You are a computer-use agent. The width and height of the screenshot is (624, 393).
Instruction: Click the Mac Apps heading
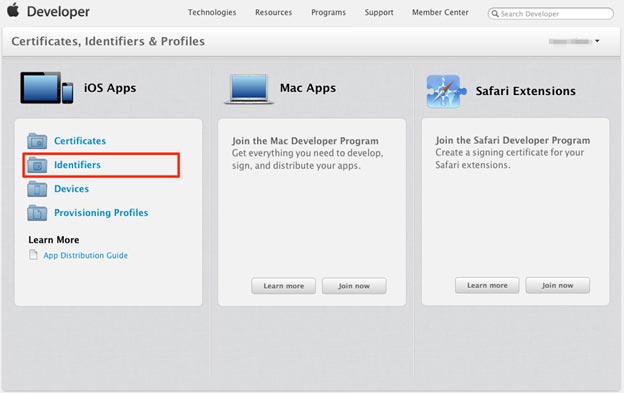coord(308,88)
